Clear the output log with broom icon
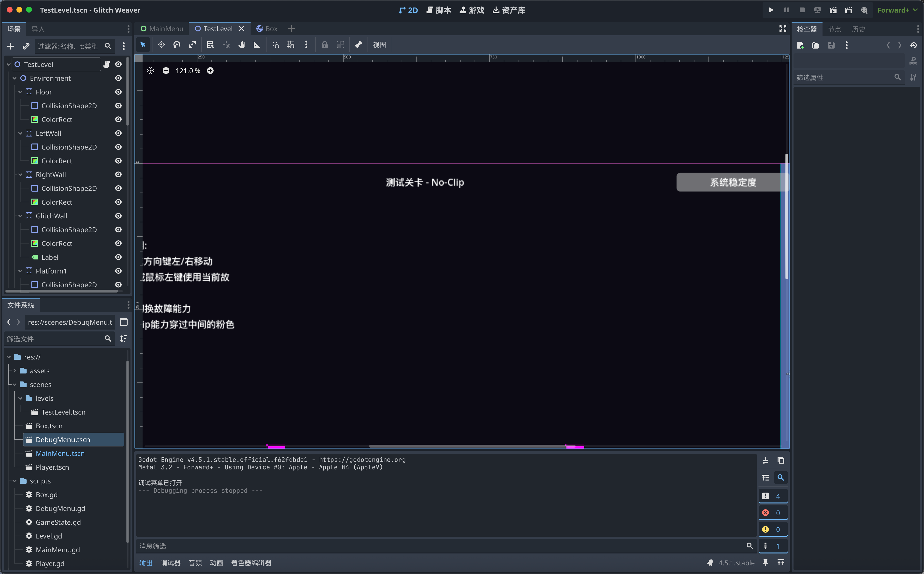This screenshot has width=924, height=574. pos(765,460)
